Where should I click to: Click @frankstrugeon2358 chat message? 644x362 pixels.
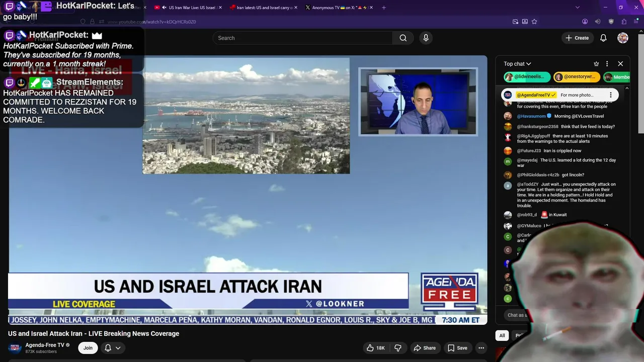[566, 127]
